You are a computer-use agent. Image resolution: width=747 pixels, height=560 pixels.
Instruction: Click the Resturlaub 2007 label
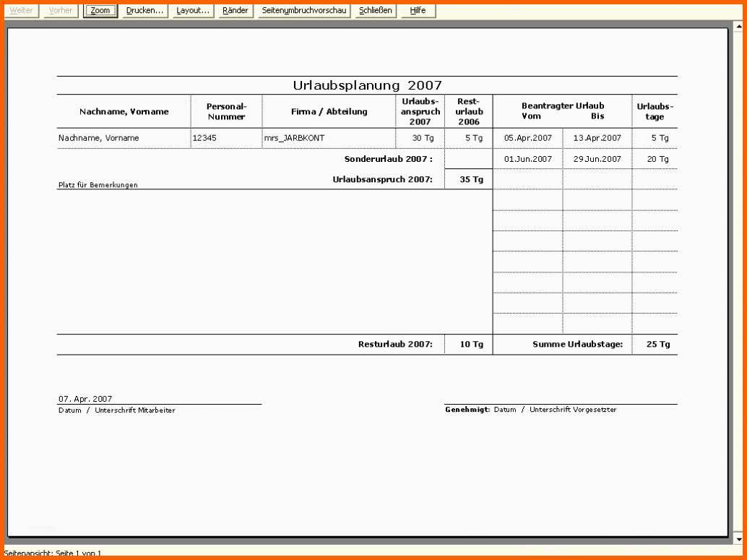tap(395, 344)
